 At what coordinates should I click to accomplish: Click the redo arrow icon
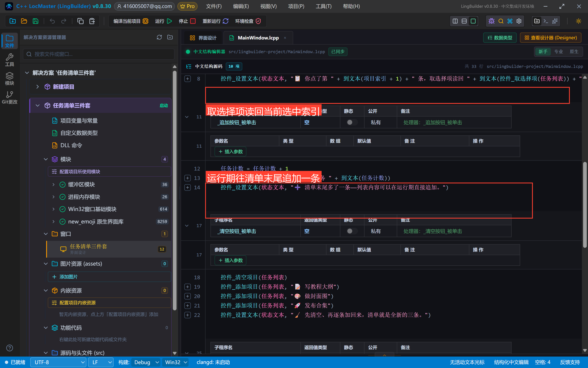click(x=64, y=21)
